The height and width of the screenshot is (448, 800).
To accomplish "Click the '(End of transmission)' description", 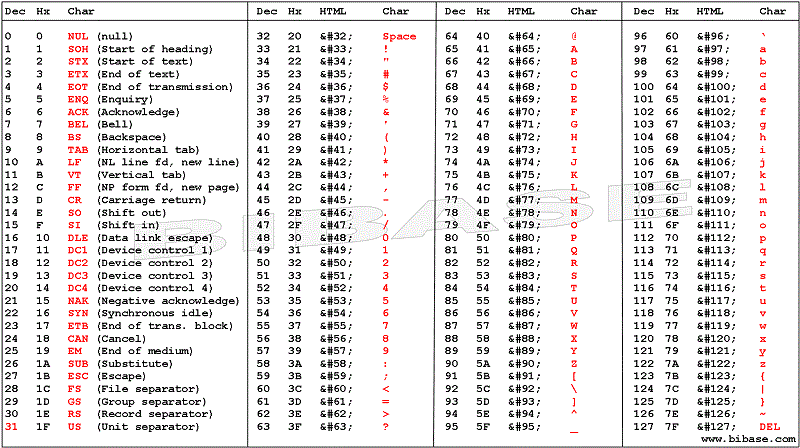I will [166, 86].
